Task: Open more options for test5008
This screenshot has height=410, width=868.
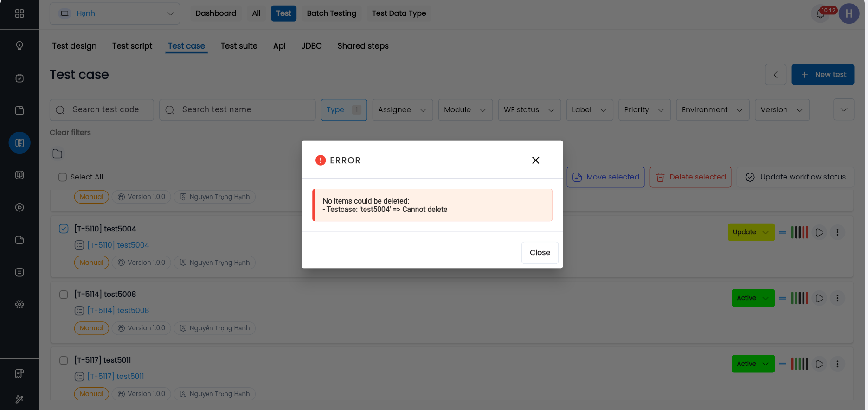Action: coord(837,298)
